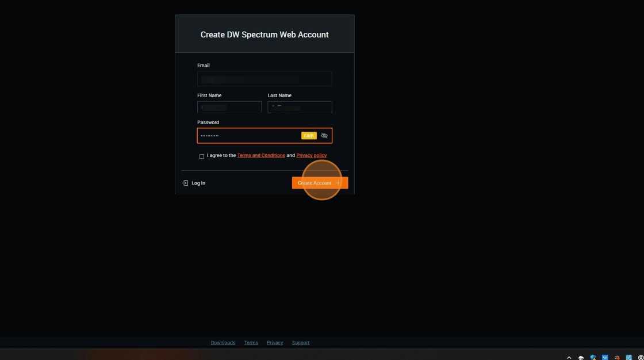Click the Email input field

[264, 78]
